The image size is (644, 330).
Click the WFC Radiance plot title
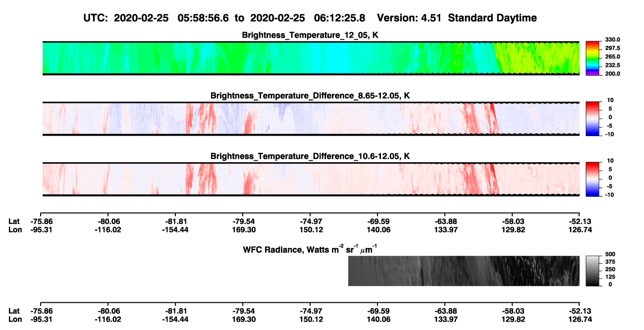point(311,249)
